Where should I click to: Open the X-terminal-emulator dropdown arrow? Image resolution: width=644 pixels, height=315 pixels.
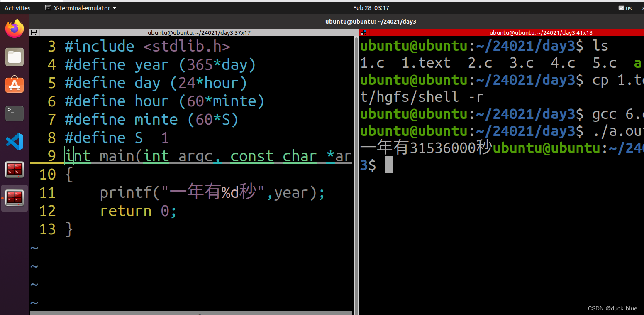115,7
